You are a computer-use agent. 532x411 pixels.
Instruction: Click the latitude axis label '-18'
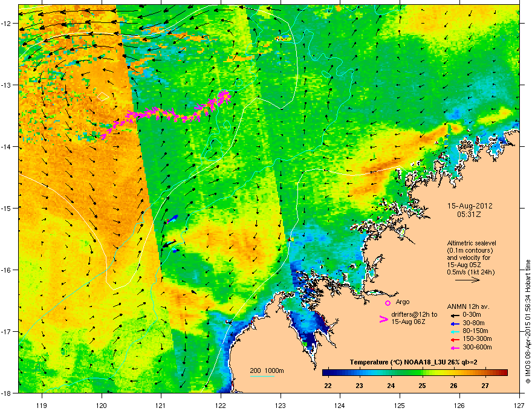[7, 393]
